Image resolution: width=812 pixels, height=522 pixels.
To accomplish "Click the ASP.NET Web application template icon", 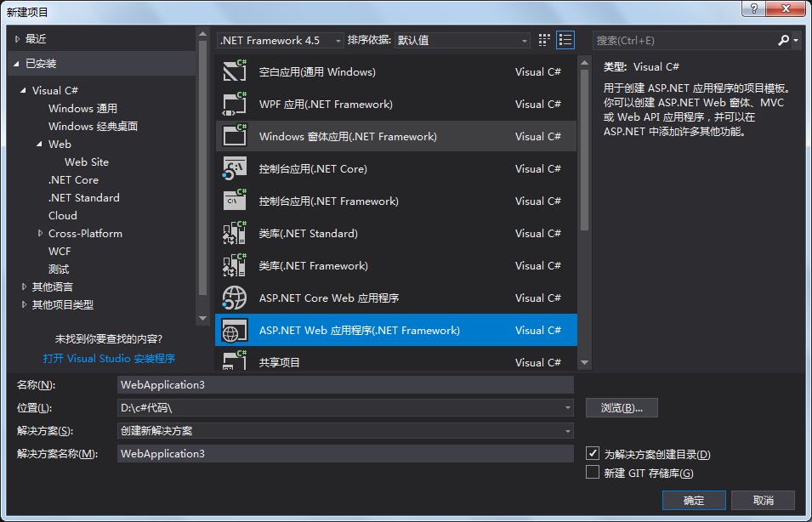I will [235, 330].
